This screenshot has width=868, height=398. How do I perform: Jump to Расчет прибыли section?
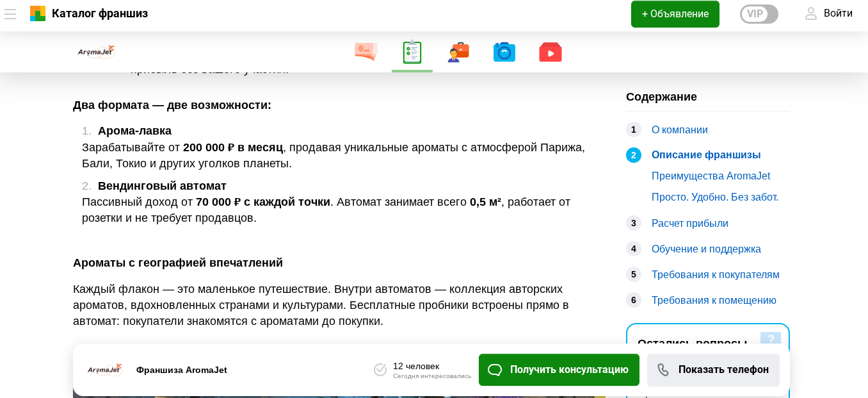pyautogui.click(x=690, y=224)
